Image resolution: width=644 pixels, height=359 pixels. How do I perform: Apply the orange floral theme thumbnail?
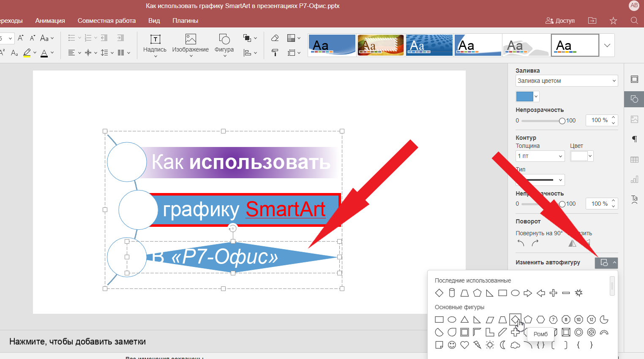pyautogui.click(x=381, y=45)
